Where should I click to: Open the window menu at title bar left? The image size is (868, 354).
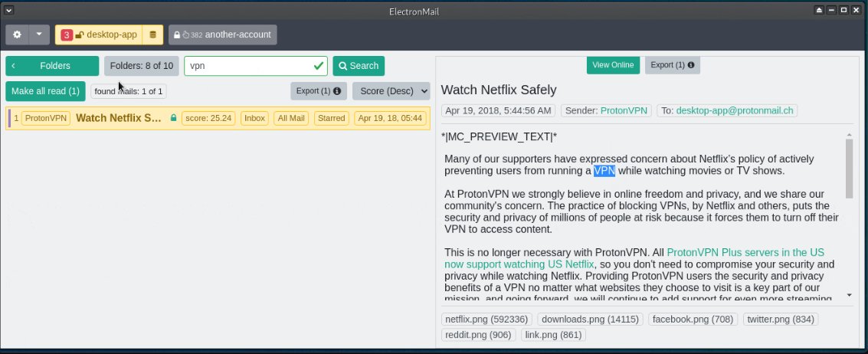tap(8, 10)
